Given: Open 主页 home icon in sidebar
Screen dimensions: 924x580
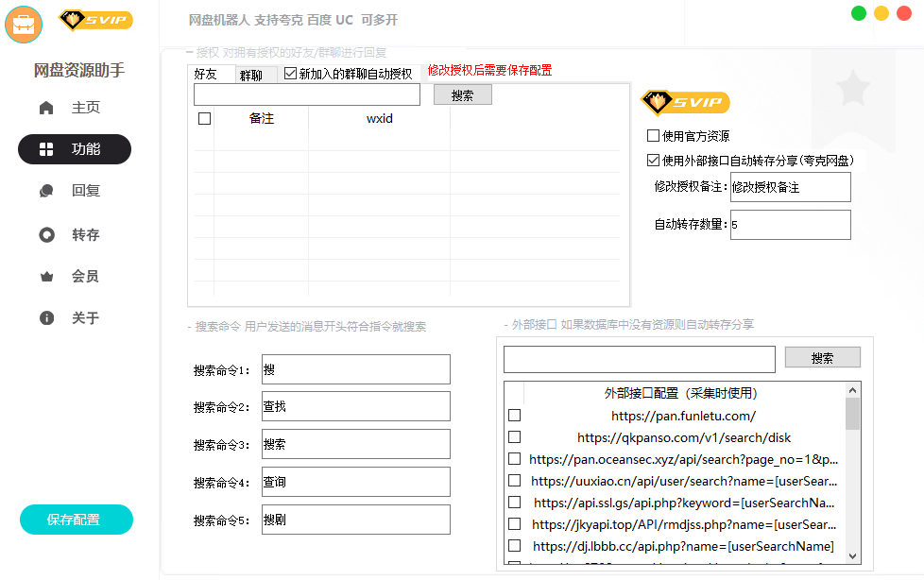Looking at the screenshot, I should 46,108.
